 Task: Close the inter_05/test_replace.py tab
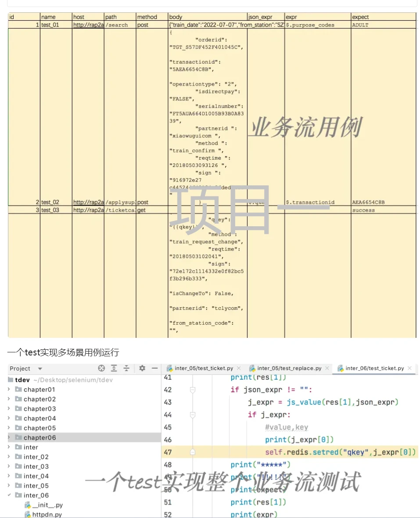tap(327, 368)
